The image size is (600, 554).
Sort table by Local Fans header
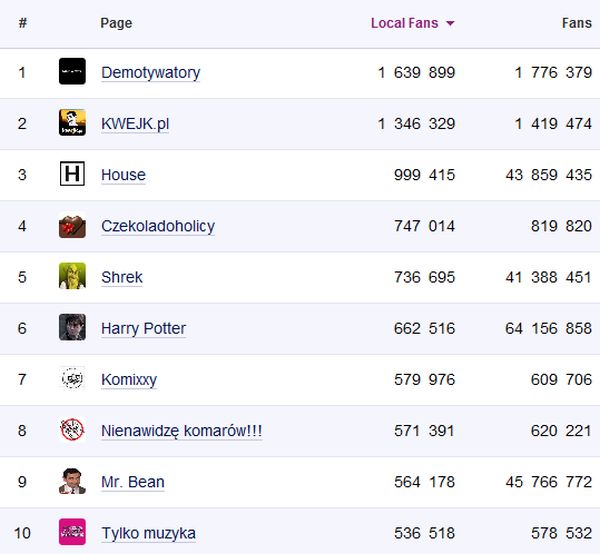404,23
